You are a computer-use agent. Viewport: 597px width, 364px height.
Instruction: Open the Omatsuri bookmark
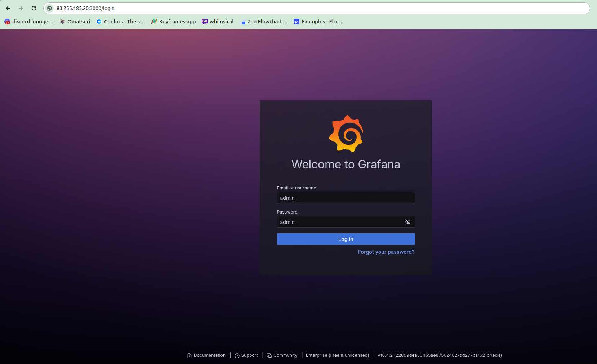click(75, 22)
